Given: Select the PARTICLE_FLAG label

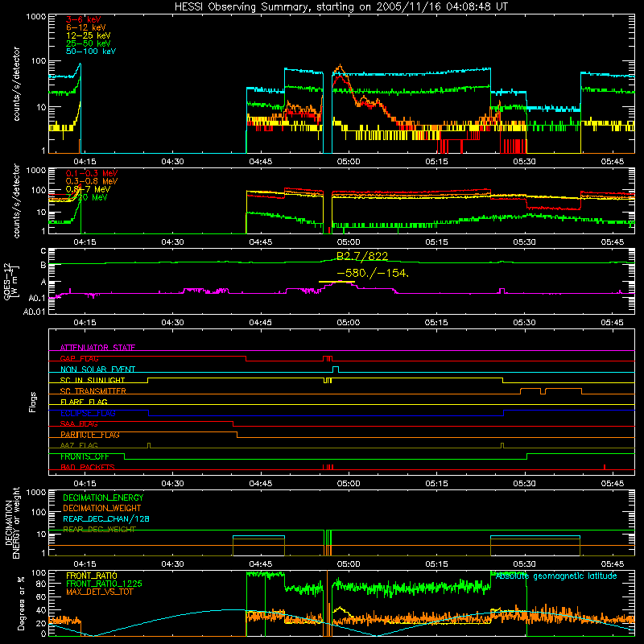Looking at the screenshot, I should [x=90, y=435].
